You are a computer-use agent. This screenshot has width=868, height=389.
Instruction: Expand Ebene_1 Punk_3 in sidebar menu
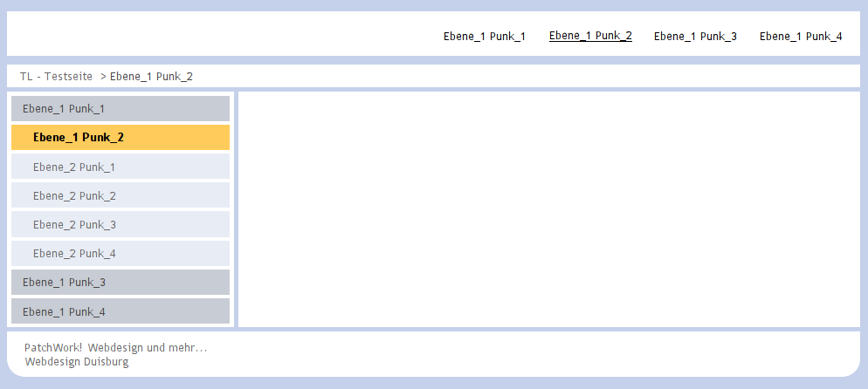pos(121,283)
